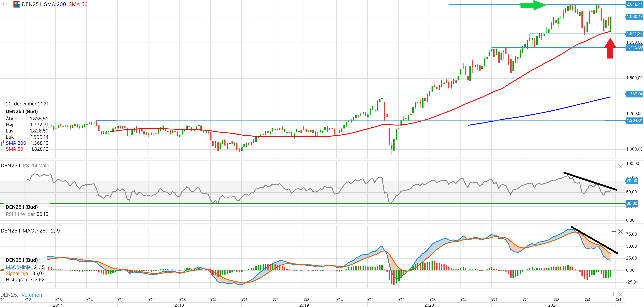Click the 2018 year label on time axis
Screen dimensions: 644x307
coord(179,305)
